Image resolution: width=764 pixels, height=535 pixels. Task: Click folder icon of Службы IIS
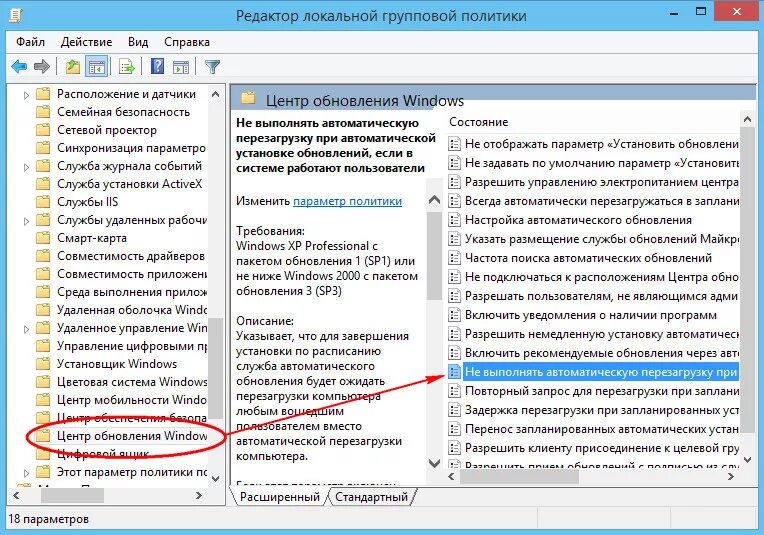tap(43, 202)
